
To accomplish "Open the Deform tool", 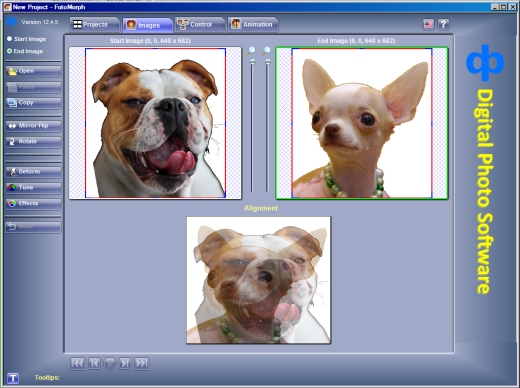I will [33, 172].
